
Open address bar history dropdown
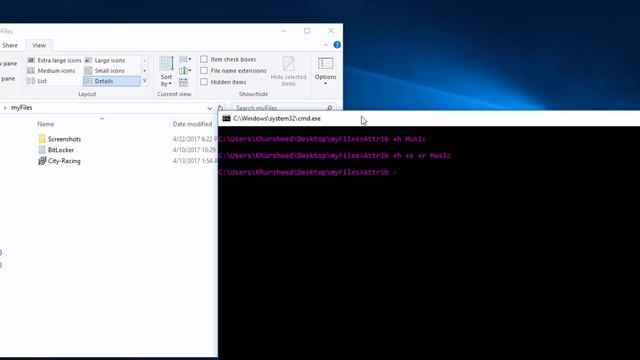[210, 108]
